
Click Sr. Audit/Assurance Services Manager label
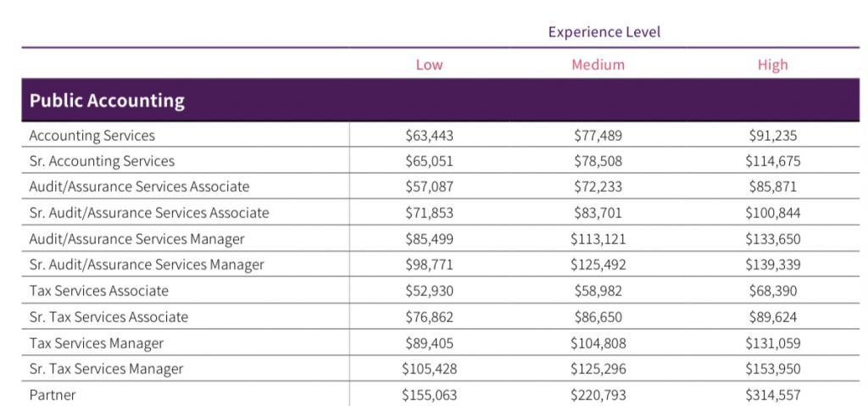tap(147, 264)
